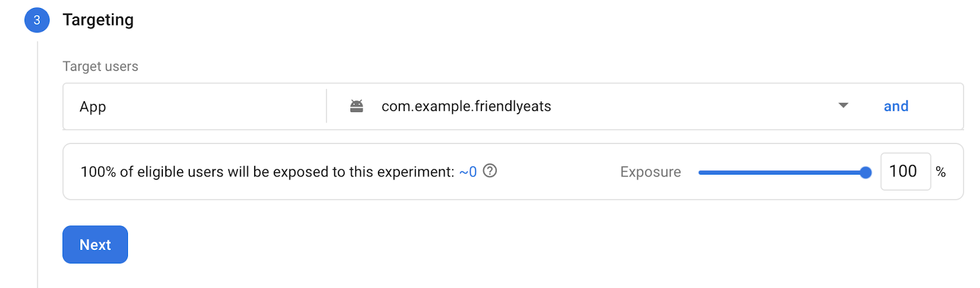
Task: Click the Exposure slider handle
Action: tap(865, 173)
